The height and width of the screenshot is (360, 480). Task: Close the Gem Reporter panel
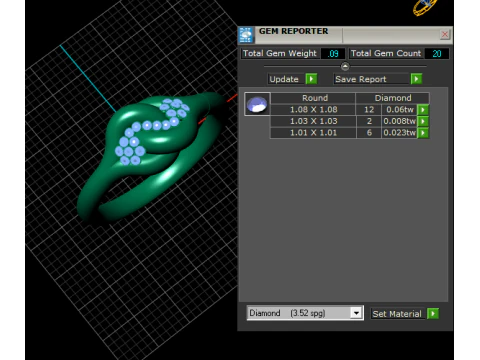pos(445,34)
